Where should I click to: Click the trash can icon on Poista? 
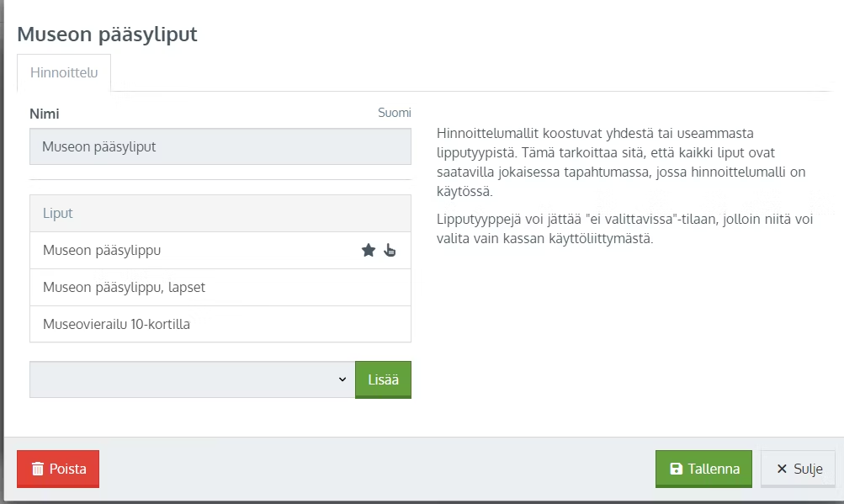tap(37, 469)
